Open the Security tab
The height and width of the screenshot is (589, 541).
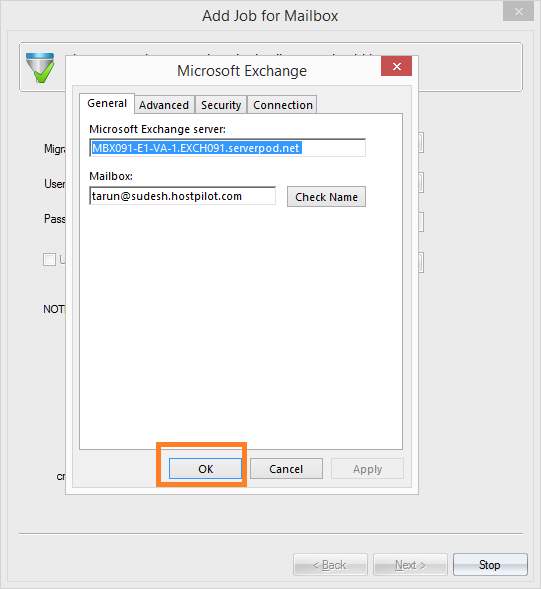(221, 105)
